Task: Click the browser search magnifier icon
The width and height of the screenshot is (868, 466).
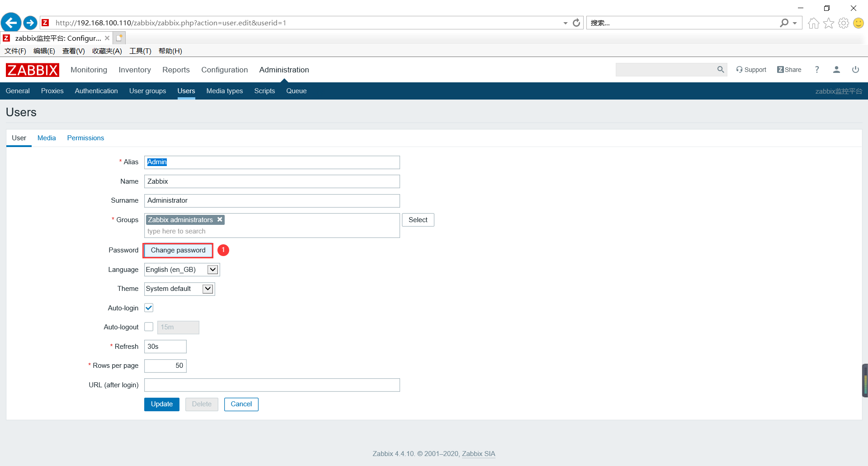Action: pos(784,23)
